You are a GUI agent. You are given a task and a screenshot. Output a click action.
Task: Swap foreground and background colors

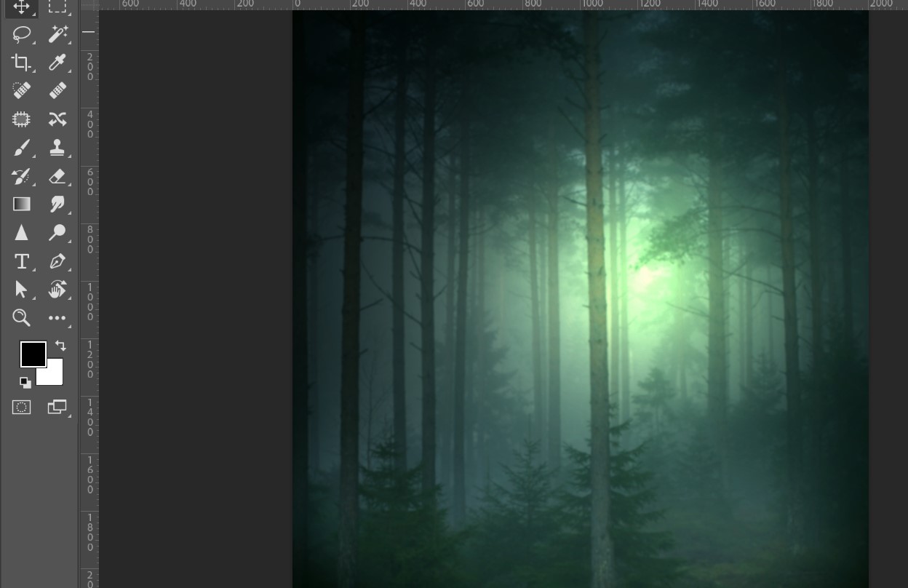60,346
